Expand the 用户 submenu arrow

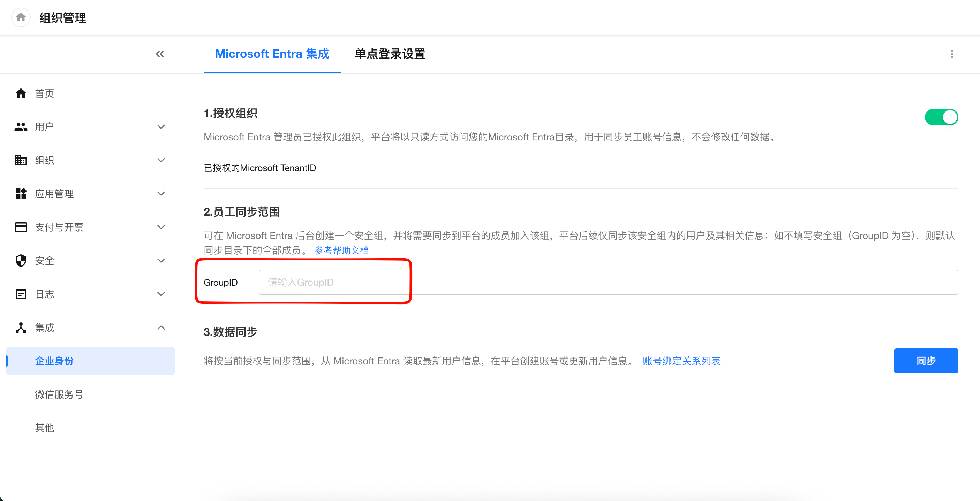(x=161, y=126)
